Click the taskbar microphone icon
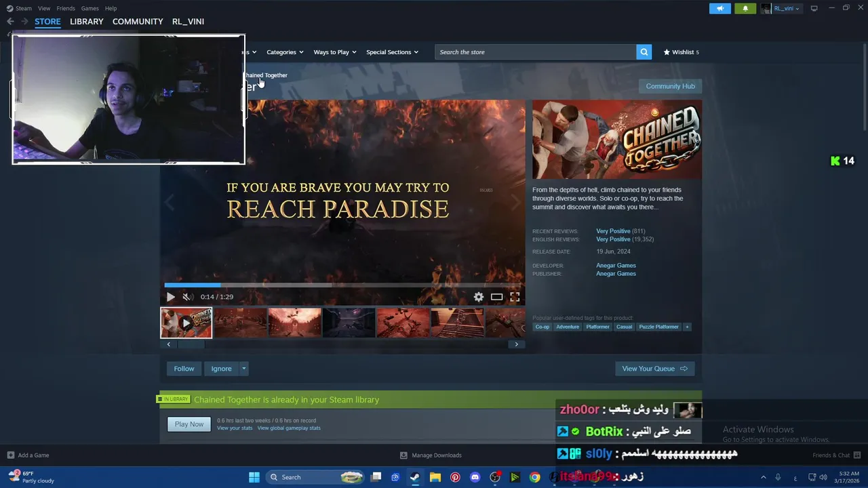Image resolution: width=868 pixels, height=488 pixels. coord(778,477)
